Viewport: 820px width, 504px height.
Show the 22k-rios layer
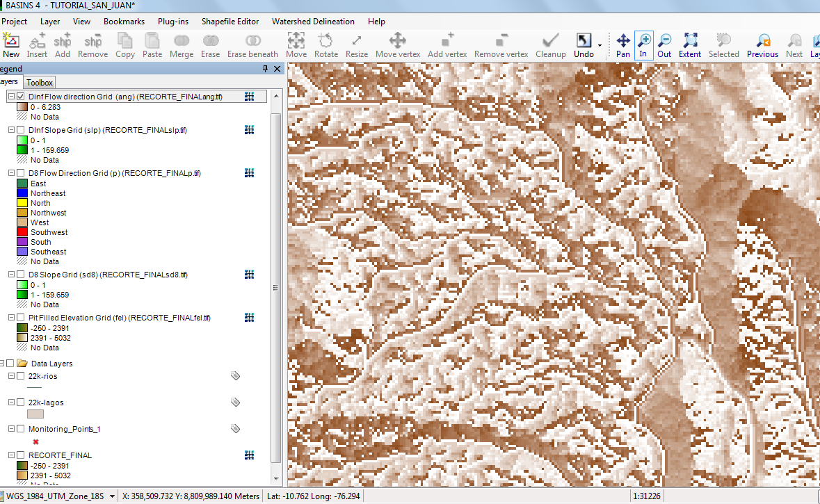point(20,375)
